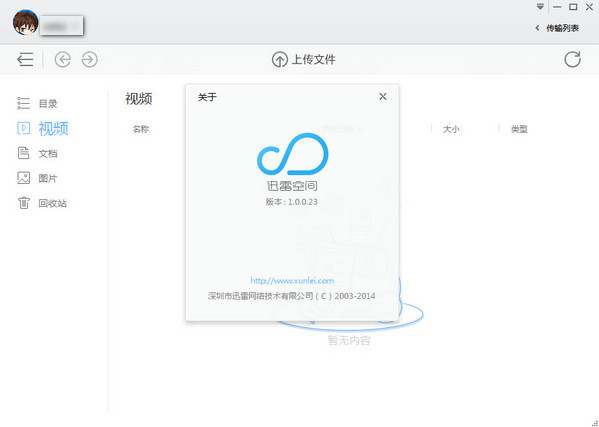Click the 上传文件 upload button
599x427 pixels.
304,60
